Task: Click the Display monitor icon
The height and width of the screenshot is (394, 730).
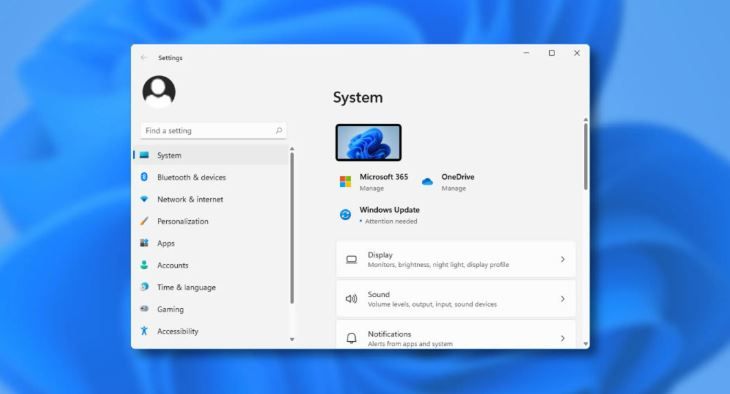Action: click(x=351, y=259)
